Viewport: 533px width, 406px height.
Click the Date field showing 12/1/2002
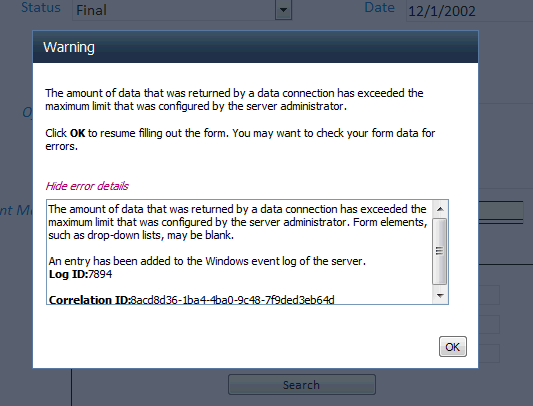point(469,11)
